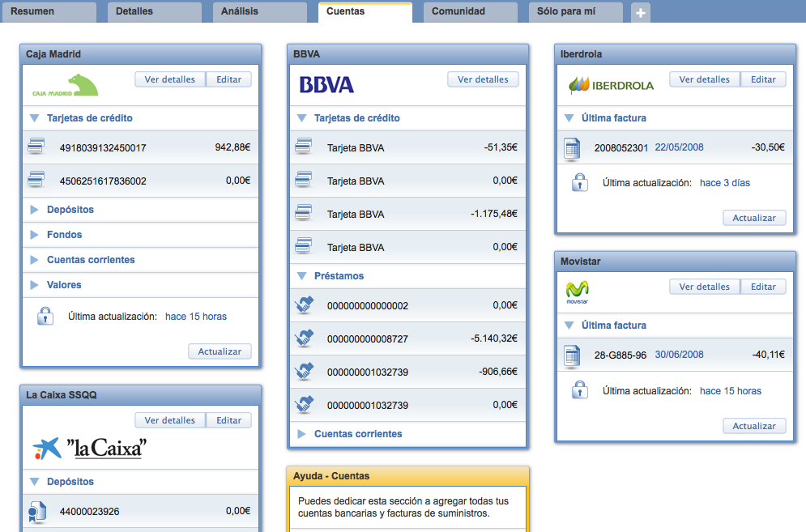Click the padlock icon in Movistar panel
The width and height of the screenshot is (806, 532).
(x=579, y=390)
